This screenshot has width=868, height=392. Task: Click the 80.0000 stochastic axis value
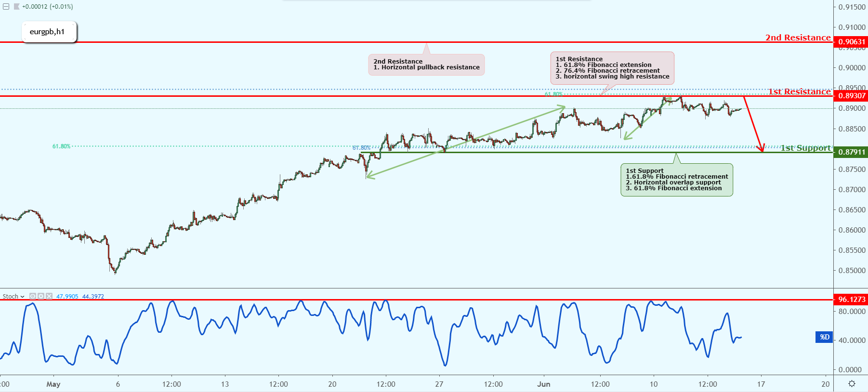(852, 312)
